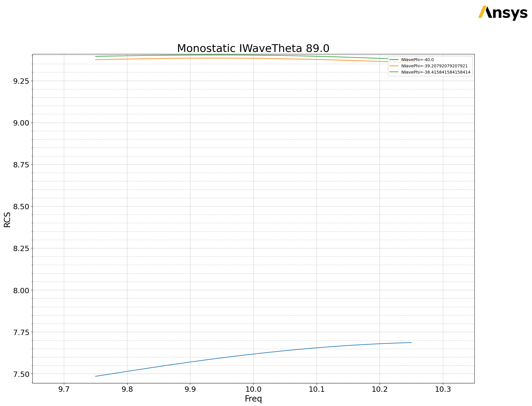
Task: Click the yellow slash in Ansys logo
Action: tap(482, 12)
